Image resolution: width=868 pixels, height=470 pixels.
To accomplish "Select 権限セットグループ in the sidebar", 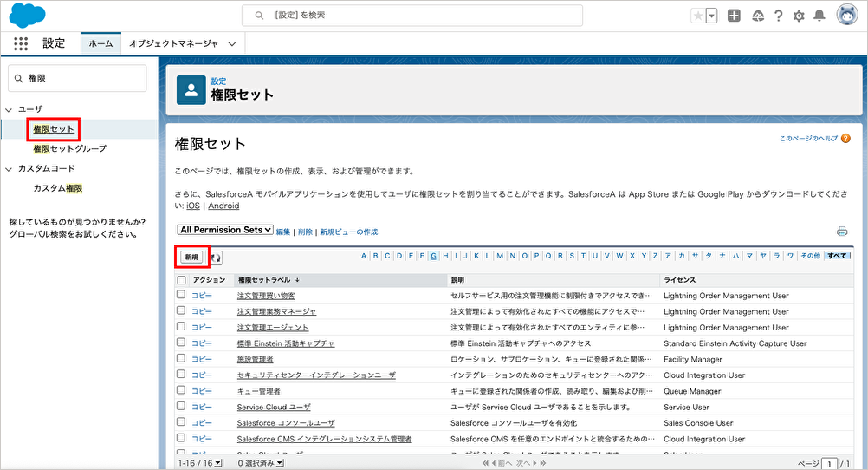I will tap(70, 148).
